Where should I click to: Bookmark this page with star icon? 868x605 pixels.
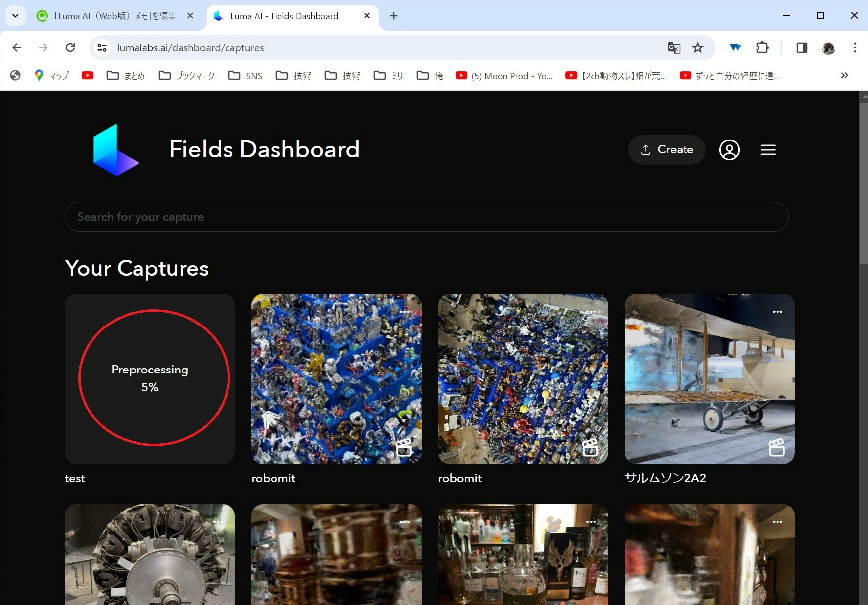tap(697, 47)
